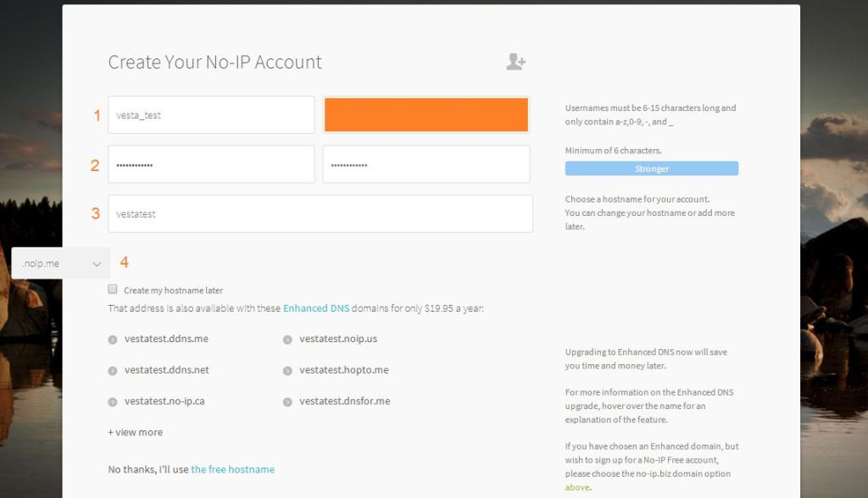Select the circle icon next to vestatest.hopto.me

pos(287,371)
